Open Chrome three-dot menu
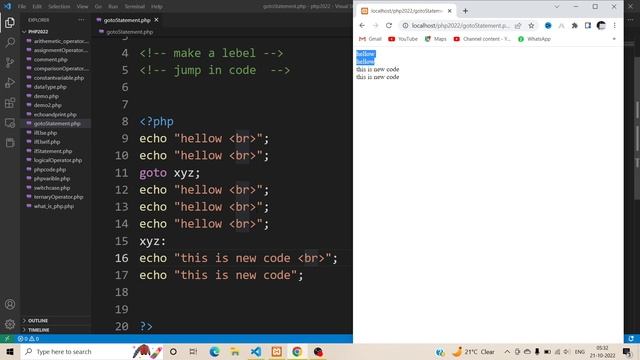The height and width of the screenshot is (360, 640). point(614,25)
